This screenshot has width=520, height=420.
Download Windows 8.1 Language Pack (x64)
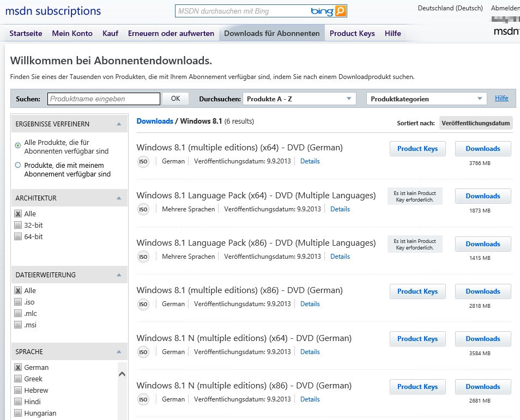point(483,196)
